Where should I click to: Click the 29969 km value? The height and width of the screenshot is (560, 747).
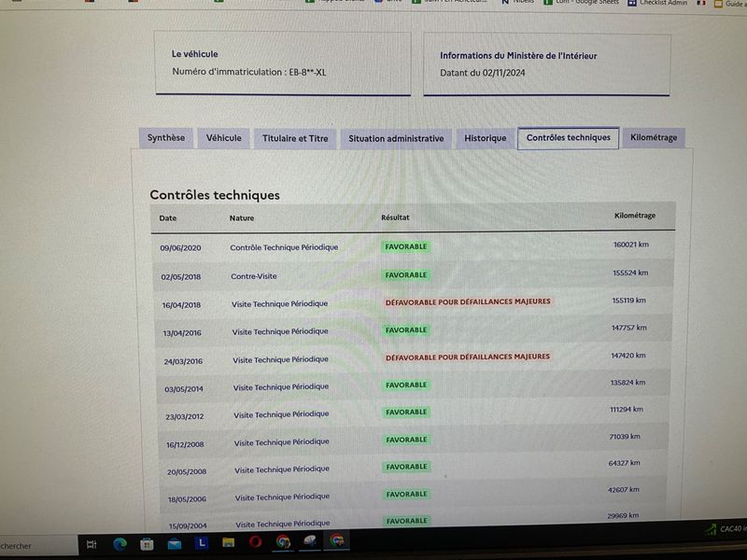point(623,516)
